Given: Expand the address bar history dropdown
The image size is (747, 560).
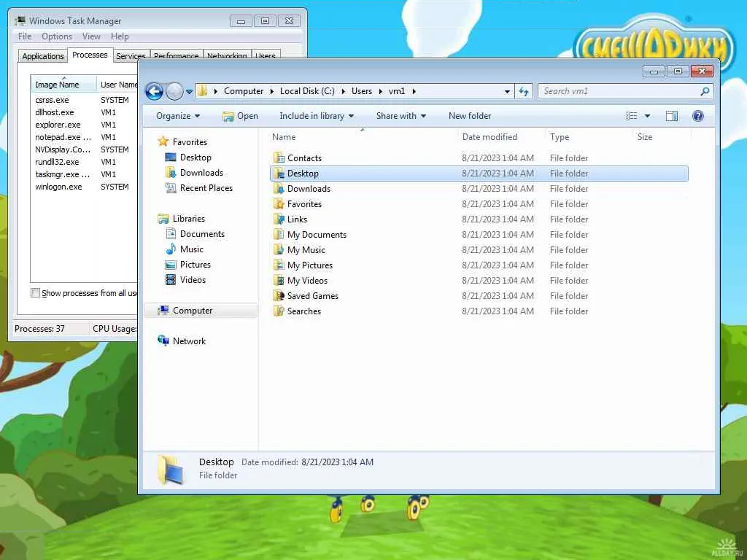Looking at the screenshot, I should [x=508, y=91].
